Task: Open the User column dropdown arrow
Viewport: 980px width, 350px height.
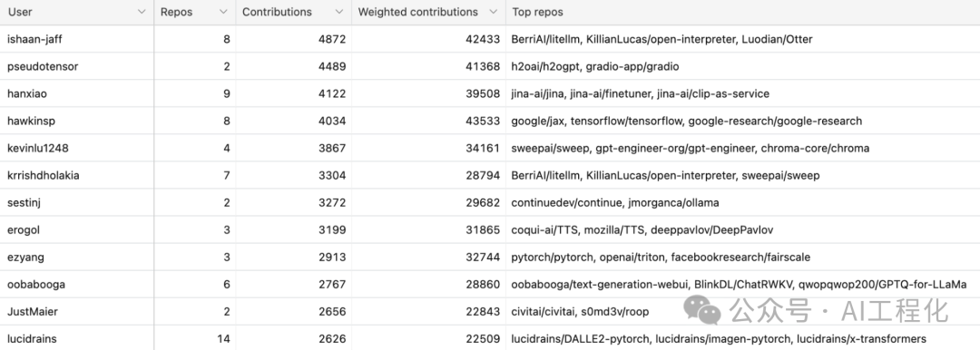Action: (142, 12)
